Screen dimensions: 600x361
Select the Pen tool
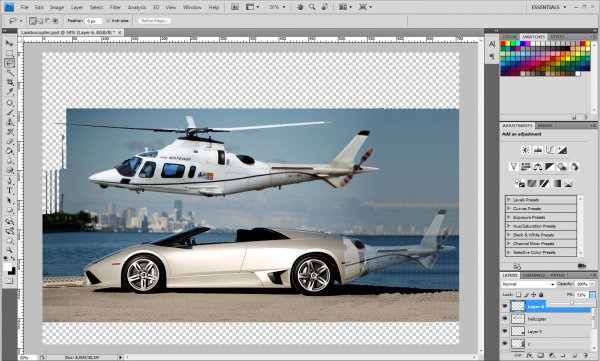coord(9,181)
